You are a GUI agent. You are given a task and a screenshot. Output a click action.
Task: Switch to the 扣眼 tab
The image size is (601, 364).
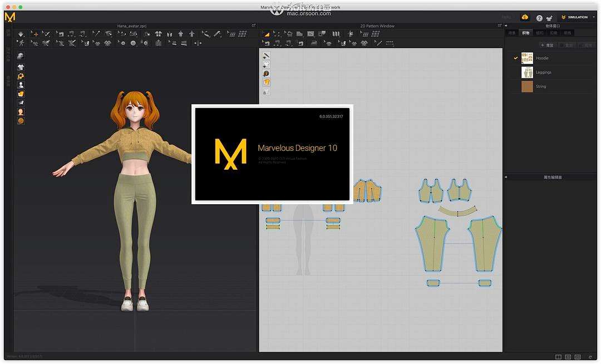point(554,33)
